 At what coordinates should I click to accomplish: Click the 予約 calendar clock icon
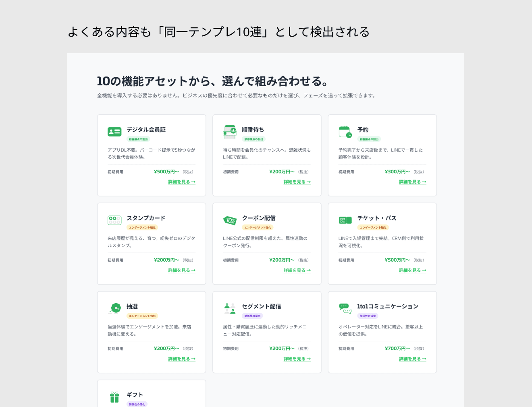coord(345,132)
